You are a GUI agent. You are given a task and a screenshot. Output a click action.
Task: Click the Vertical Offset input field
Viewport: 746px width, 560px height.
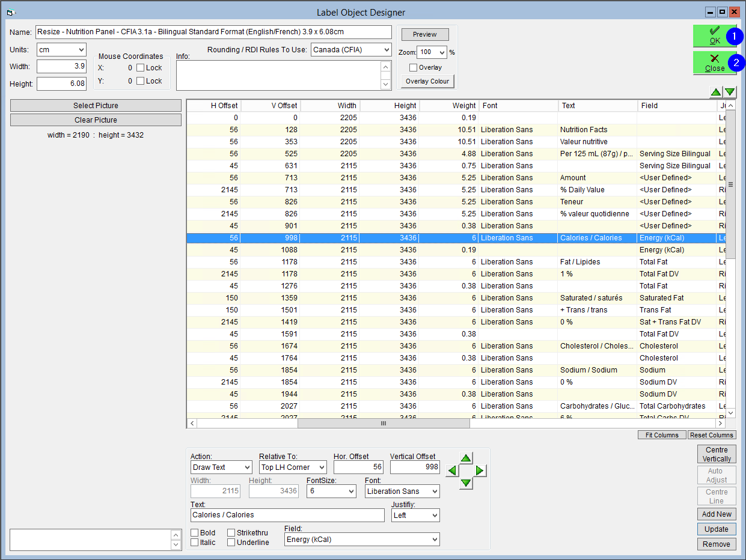415,467
